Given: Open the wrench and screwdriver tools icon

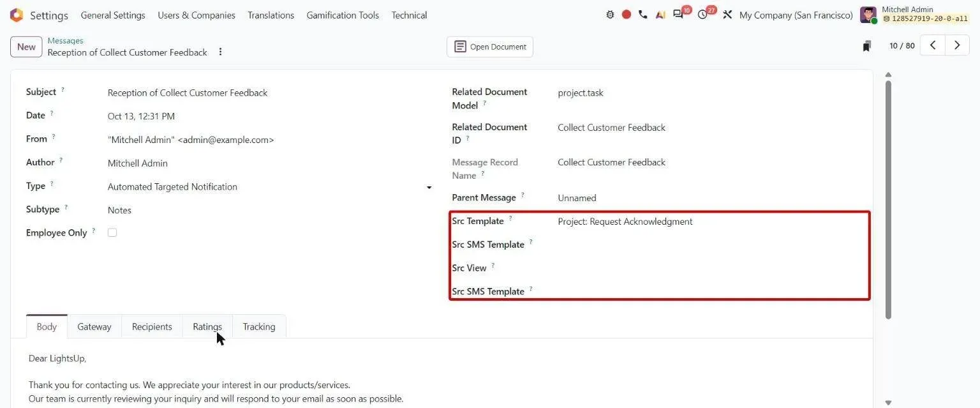Looking at the screenshot, I should [x=727, y=15].
